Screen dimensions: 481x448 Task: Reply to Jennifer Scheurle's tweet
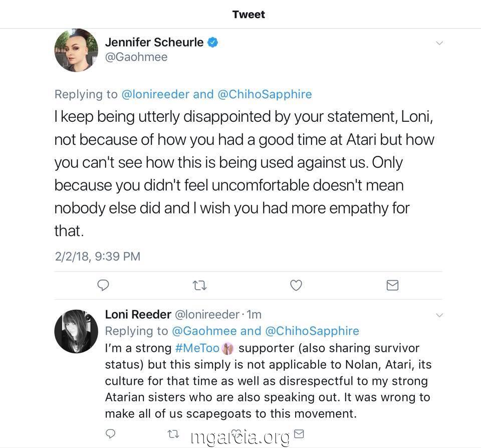(103, 285)
